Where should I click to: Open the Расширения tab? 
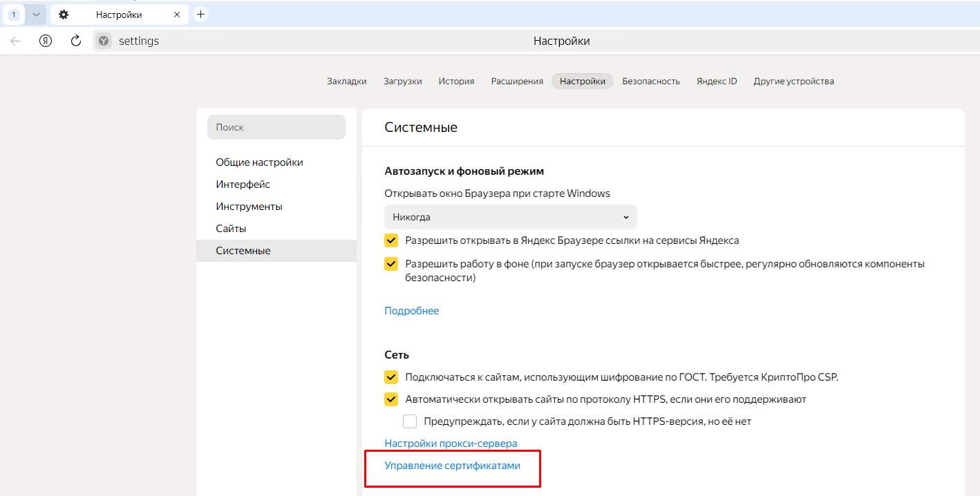tap(517, 81)
